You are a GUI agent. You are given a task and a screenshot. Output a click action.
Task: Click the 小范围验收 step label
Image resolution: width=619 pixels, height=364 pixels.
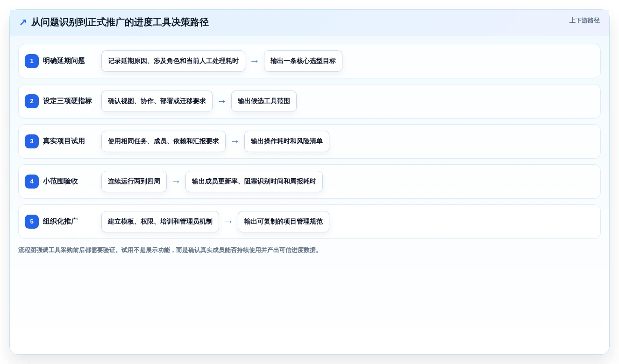click(x=60, y=182)
